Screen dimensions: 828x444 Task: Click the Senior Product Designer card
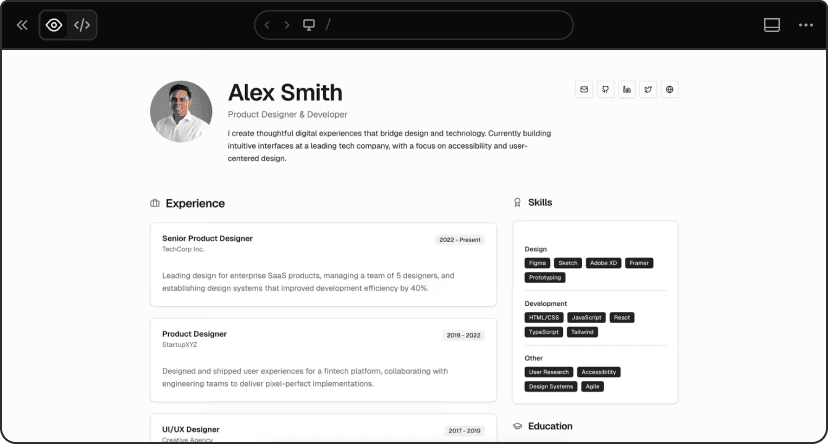pyautogui.click(x=323, y=264)
